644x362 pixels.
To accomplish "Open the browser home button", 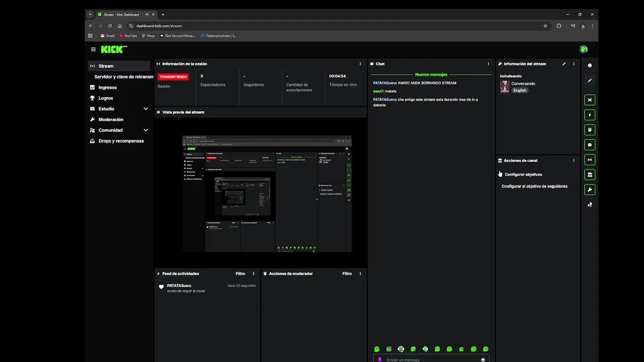I will [119, 26].
